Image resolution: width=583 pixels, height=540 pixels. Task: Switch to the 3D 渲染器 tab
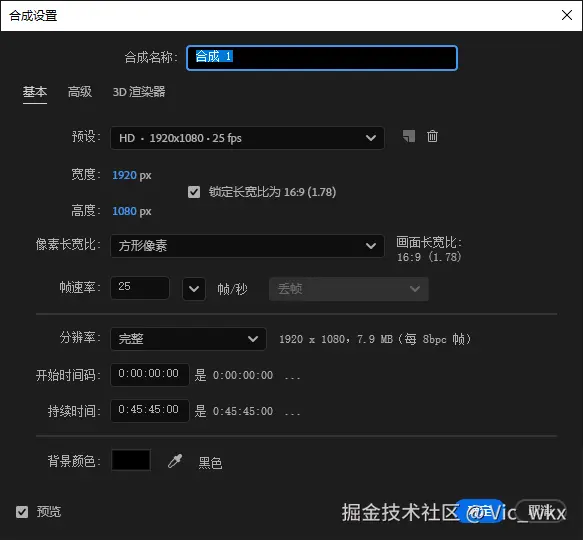click(x=139, y=92)
